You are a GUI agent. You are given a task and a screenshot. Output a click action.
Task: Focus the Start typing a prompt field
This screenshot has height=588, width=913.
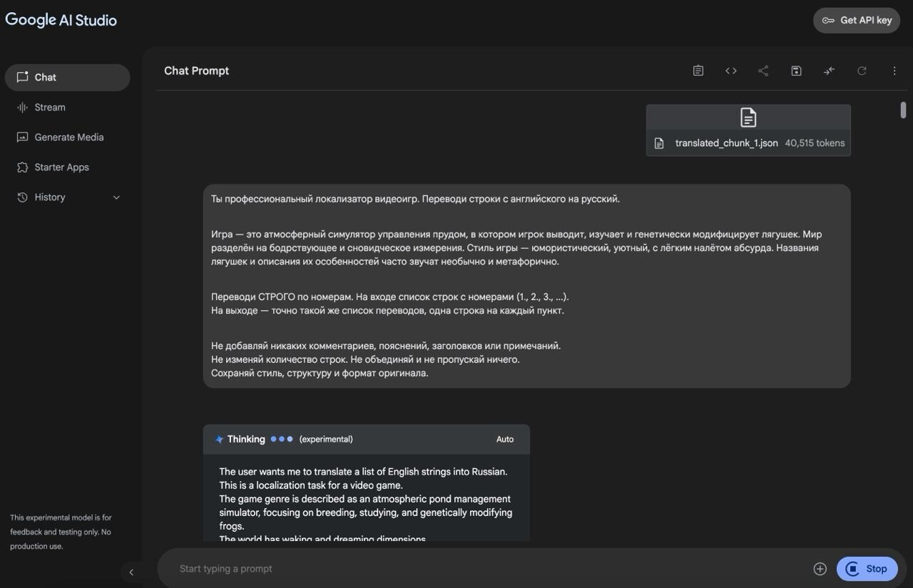coord(485,569)
